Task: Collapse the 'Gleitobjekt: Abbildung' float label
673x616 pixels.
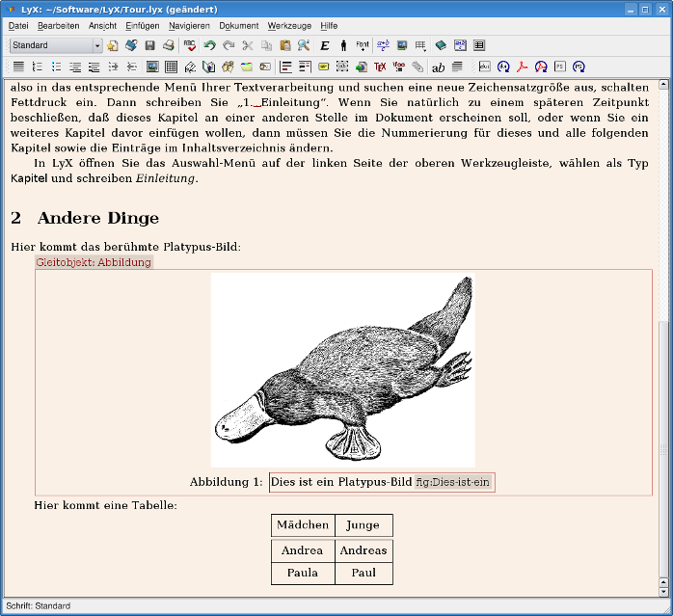Action: coord(94,262)
